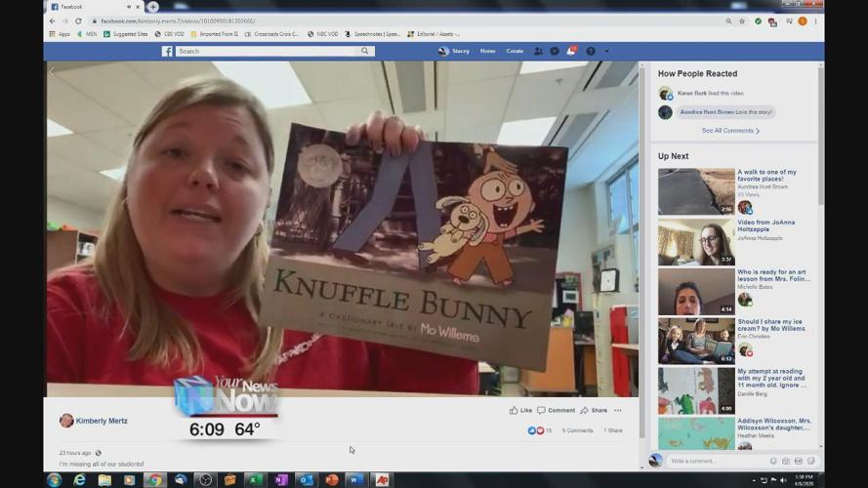The image size is (868, 488).
Task: Open the Windows Start button
Action: [x=55, y=479]
